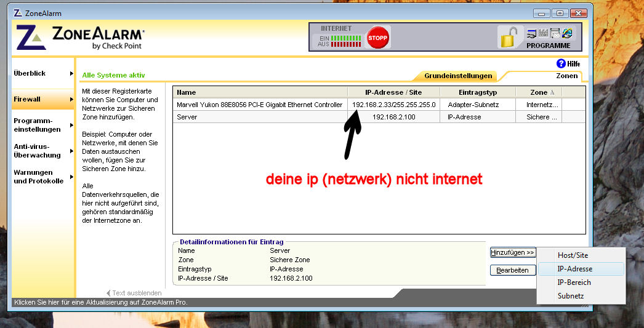The image size is (644, 328).
Task: Click the Hinzufügen >> button
Action: click(513, 252)
